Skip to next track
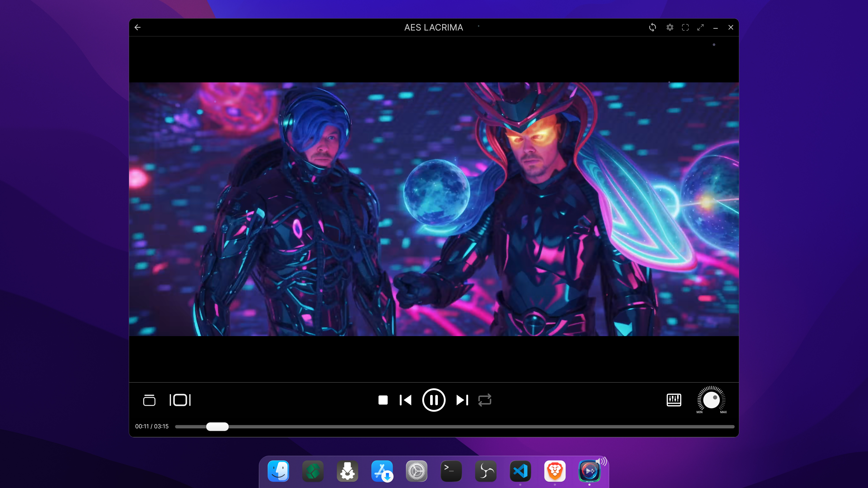 click(462, 400)
